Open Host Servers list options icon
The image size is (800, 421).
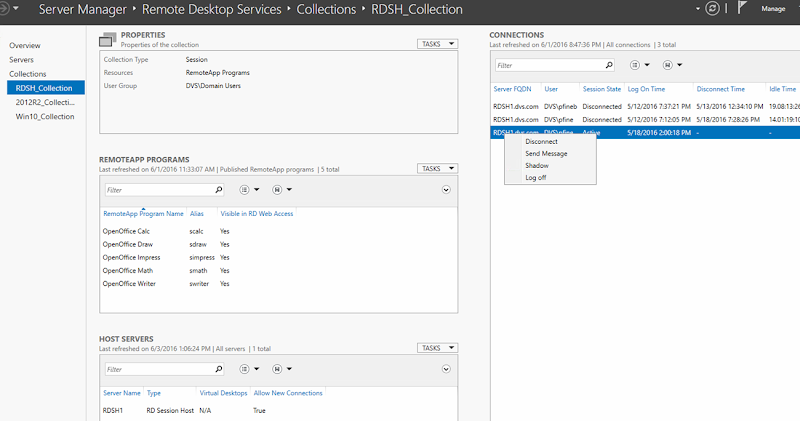tap(245, 369)
